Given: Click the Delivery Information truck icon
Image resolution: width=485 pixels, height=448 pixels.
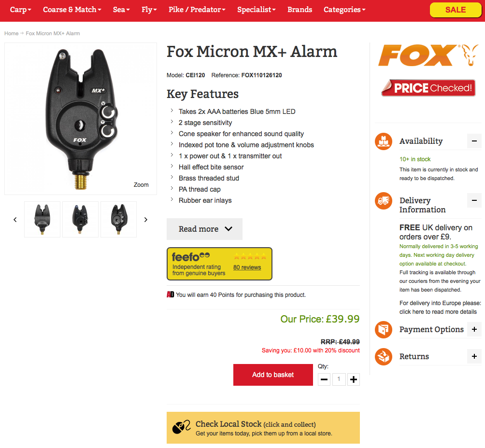Looking at the screenshot, I should (x=383, y=201).
